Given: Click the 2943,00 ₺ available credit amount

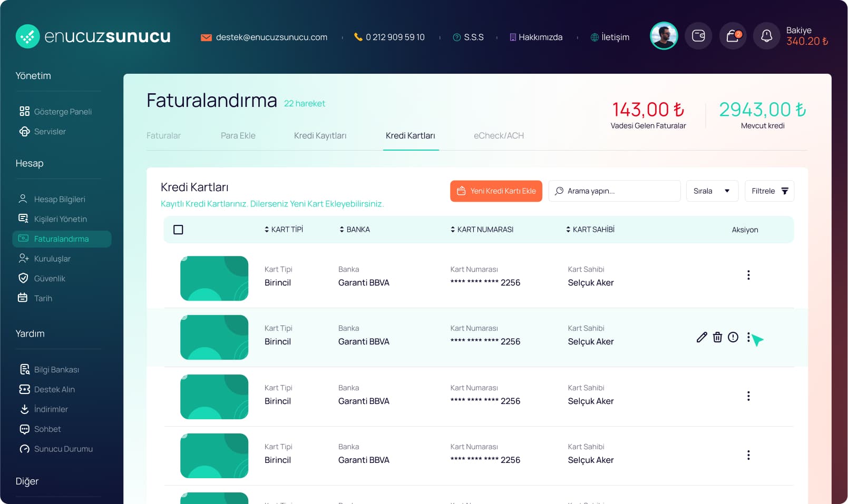Looking at the screenshot, I should tap(763, 110).
